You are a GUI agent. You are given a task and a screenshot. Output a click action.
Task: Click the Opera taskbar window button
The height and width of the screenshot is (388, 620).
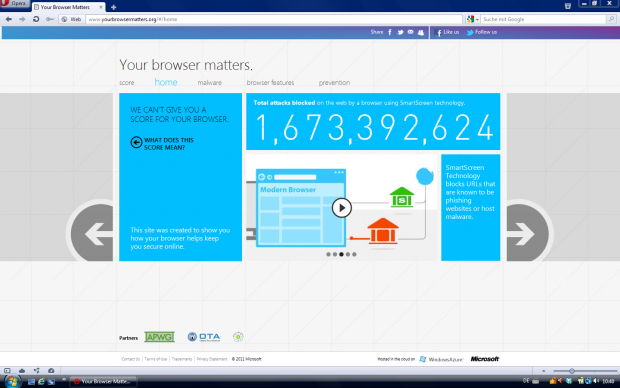(103, 382)
